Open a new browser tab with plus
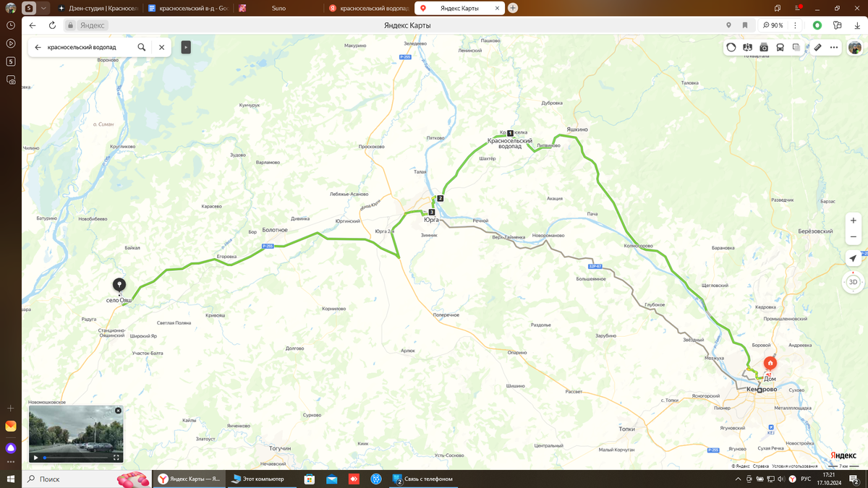Viewport: 868px width, 488px height. (513, 8)
